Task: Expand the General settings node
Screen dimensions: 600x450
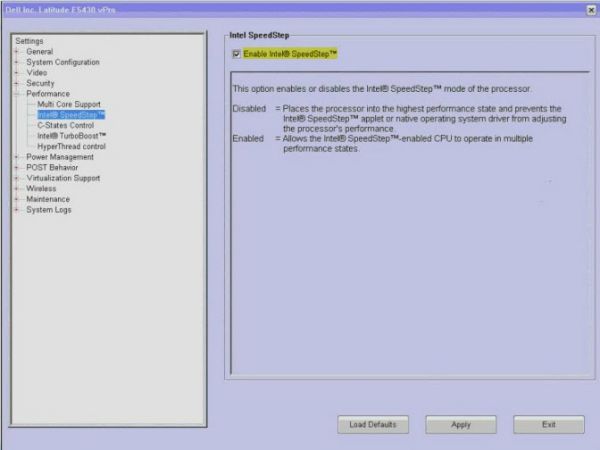Action: [16, 51]
